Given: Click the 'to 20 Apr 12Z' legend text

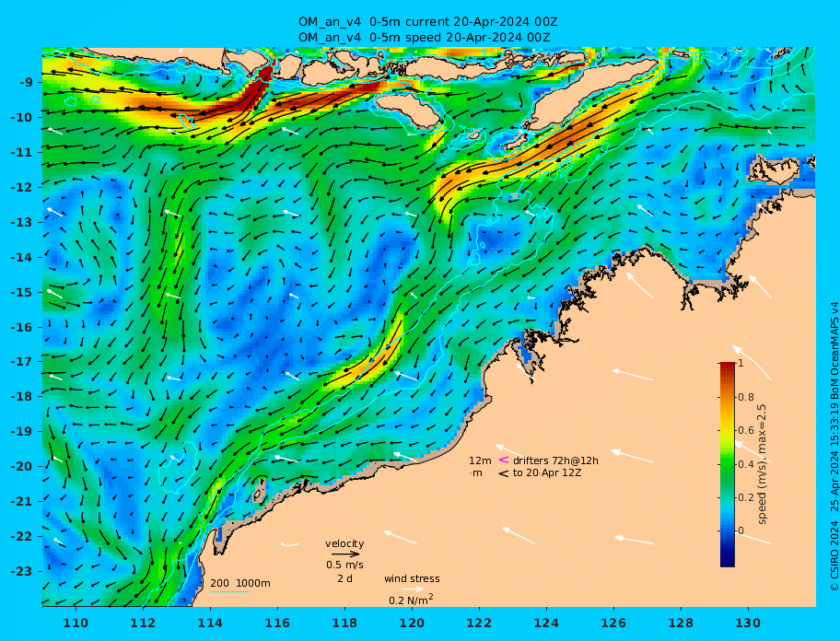Looking at the screenshot, I should click(547, 472).
